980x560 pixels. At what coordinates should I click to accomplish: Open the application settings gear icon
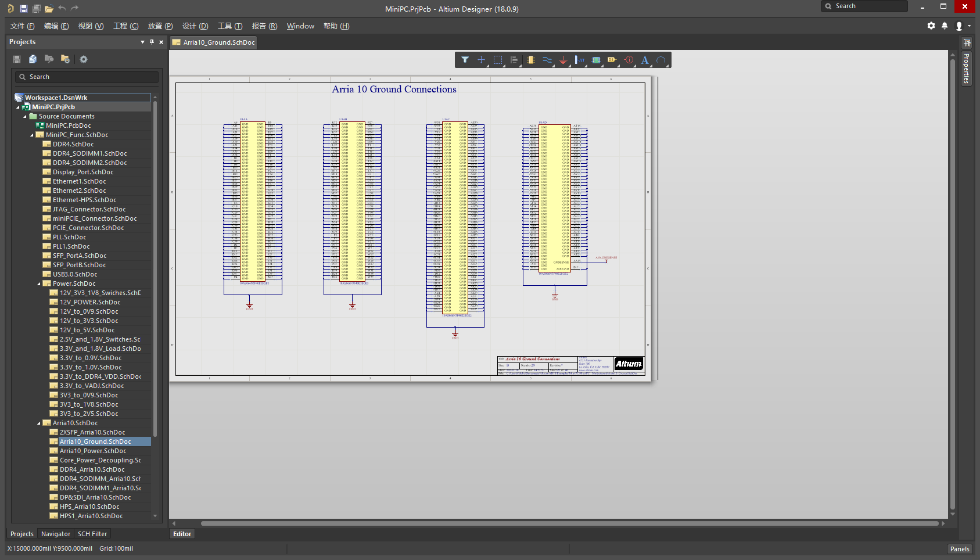click(x=931, y=26)
